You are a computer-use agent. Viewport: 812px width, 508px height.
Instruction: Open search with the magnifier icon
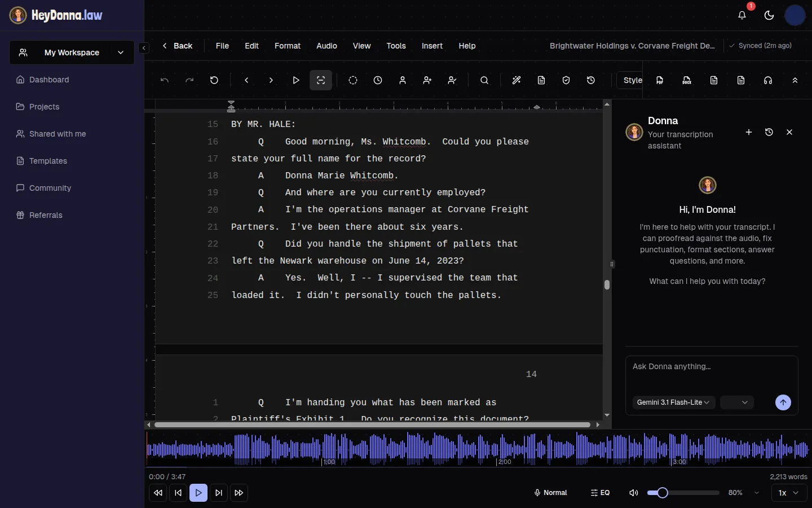pos(484,80)
